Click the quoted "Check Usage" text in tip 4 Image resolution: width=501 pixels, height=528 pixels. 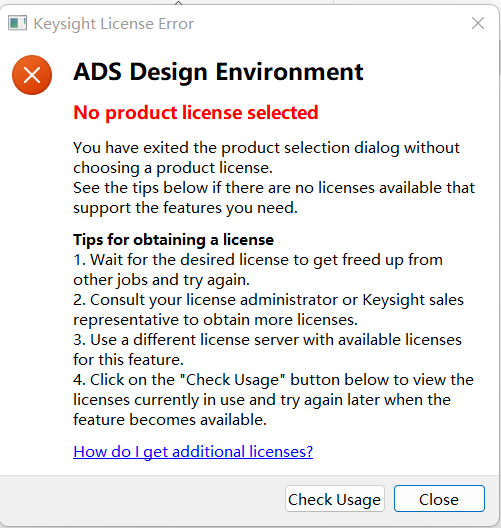[232, 380]
